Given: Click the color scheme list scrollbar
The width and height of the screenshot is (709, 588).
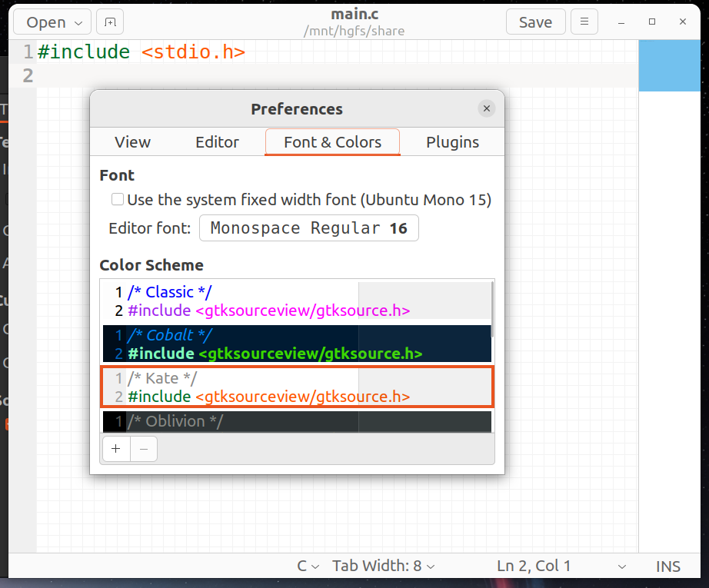Looking at the screenshot, I should click(492, 309).
